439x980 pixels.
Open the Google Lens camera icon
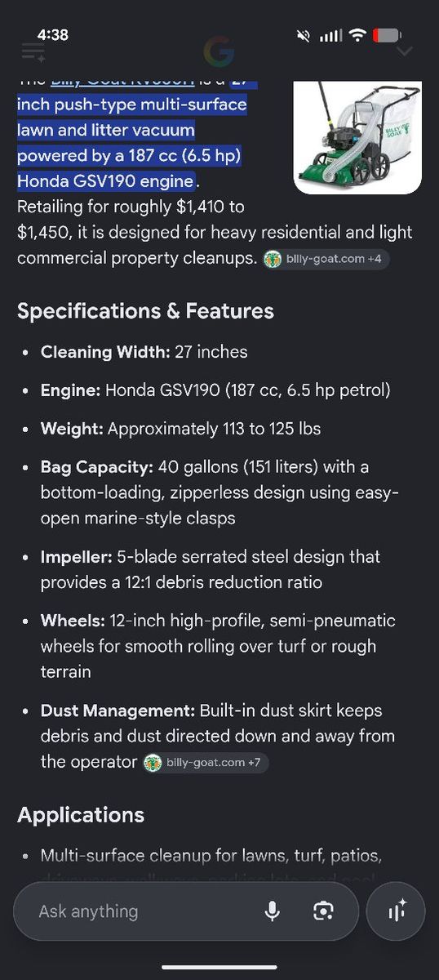(324, 911)
